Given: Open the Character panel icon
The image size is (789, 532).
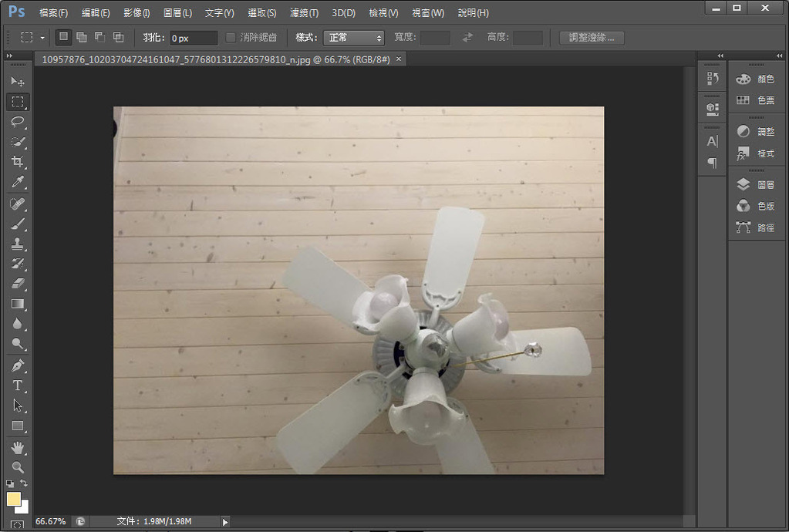Looking at the screenshot, I should pyautogui.click(x=712, y=141).
